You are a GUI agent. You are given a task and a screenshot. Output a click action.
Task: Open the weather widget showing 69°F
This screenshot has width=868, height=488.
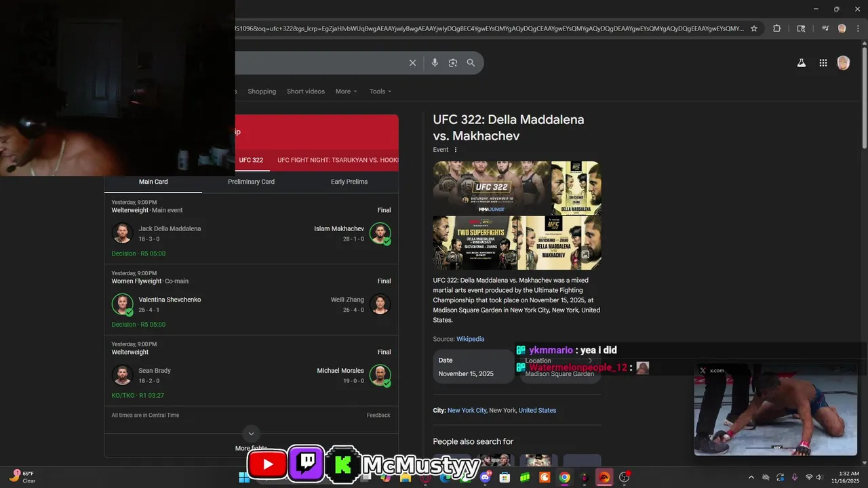click(22, 477)
